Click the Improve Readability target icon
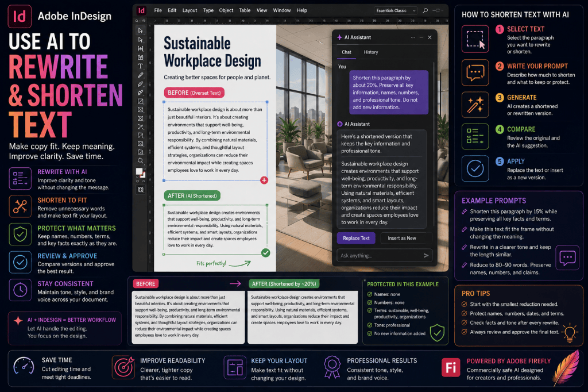The image size is (588, 392). pyautogui.click(x=123, y=367)
